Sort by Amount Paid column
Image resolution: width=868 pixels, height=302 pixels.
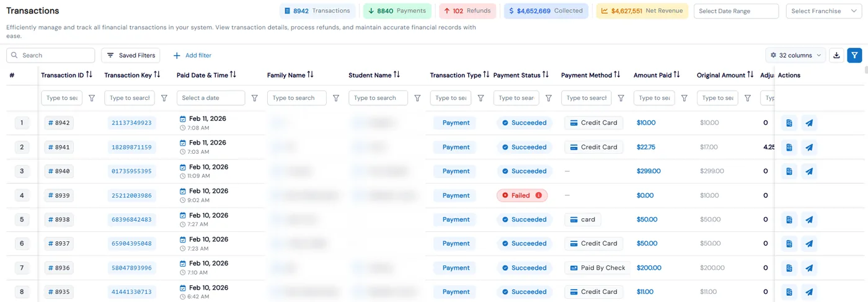pyautogui.click(x=676, y=75)
